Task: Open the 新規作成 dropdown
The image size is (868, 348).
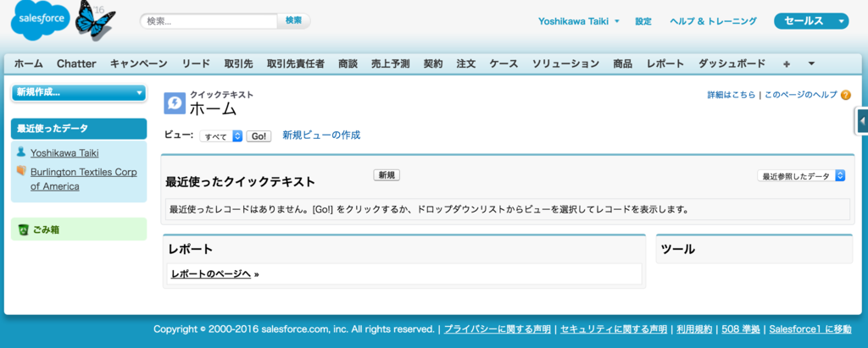Action: [x=79, y=93]
